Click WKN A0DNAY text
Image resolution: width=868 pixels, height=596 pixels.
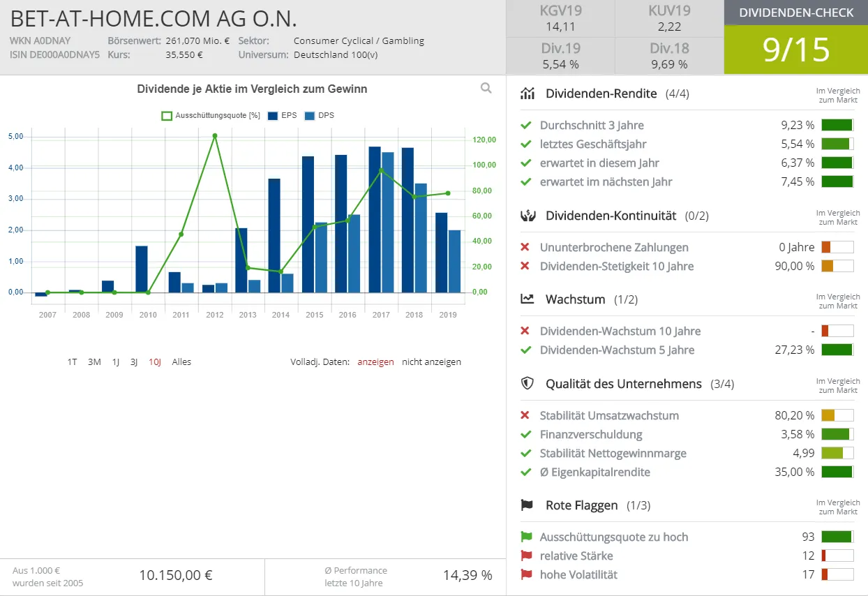40,40
